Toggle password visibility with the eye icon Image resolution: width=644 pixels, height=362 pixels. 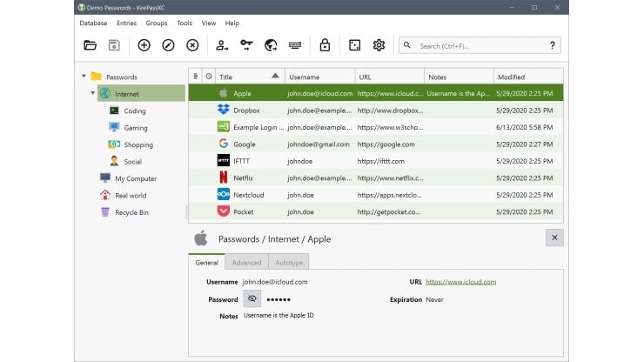[252, 298]
